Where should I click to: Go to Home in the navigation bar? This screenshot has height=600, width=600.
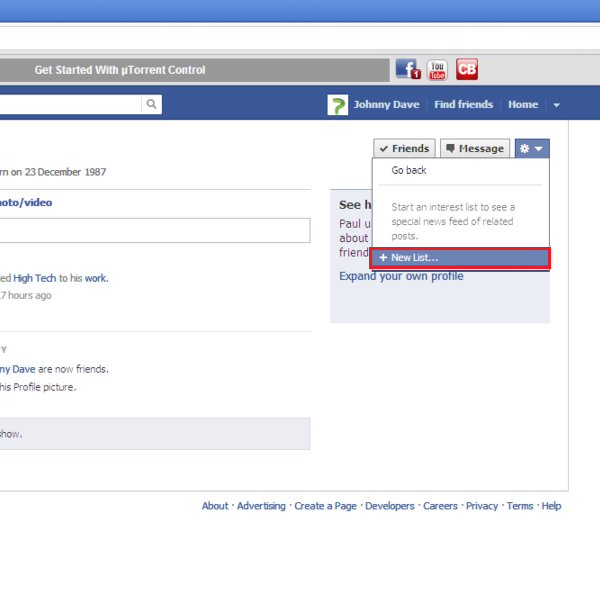[x=523, y=104]
